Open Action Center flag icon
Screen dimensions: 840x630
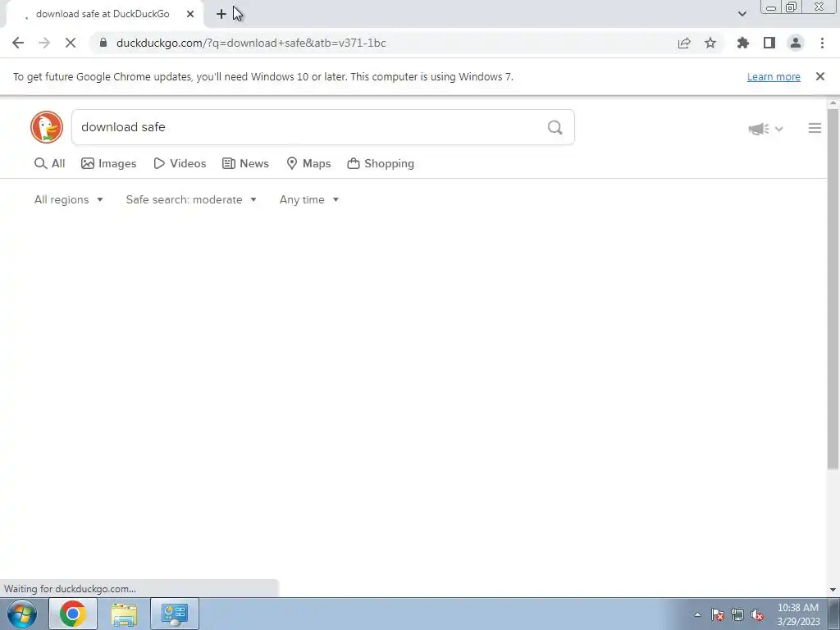click(x=718, y=614)
